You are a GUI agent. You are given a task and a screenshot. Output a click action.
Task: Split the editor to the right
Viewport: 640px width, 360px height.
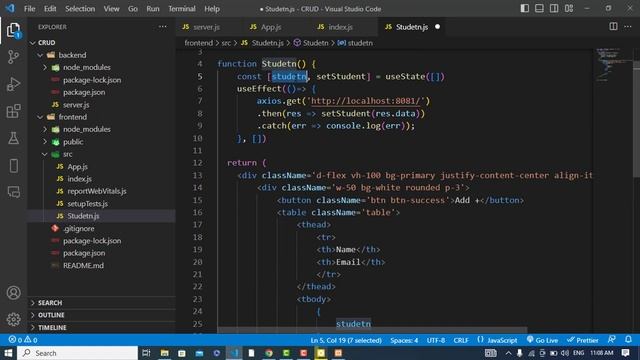tap(613, 27)
